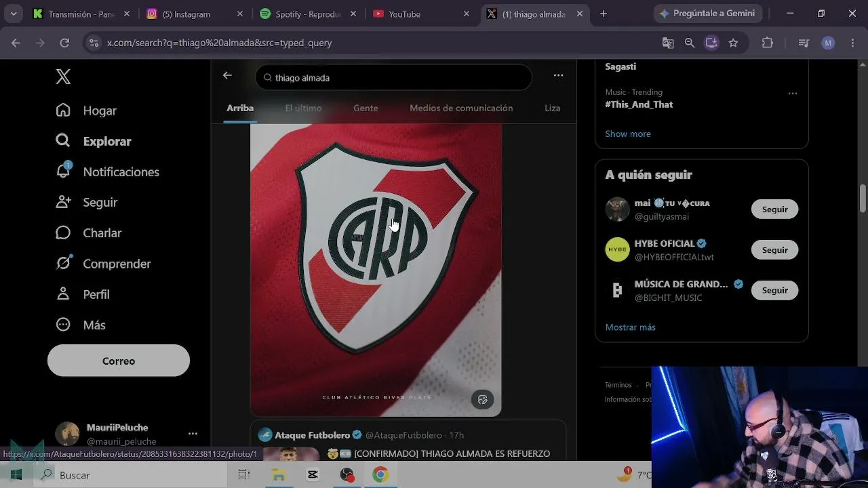
Task: Open the Charlar chat bubble icon
Action: (63, 232)
